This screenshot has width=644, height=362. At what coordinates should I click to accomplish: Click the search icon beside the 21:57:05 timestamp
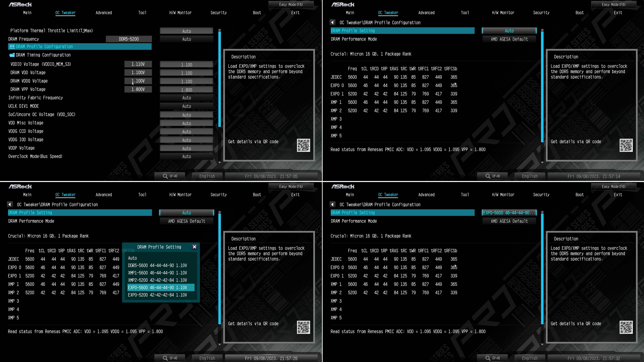point(165,176)
